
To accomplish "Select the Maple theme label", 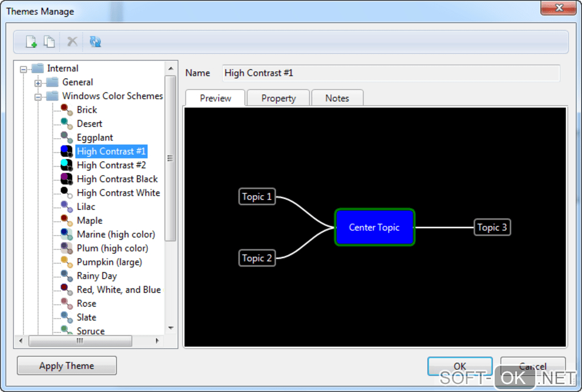I will coord(90,220).
